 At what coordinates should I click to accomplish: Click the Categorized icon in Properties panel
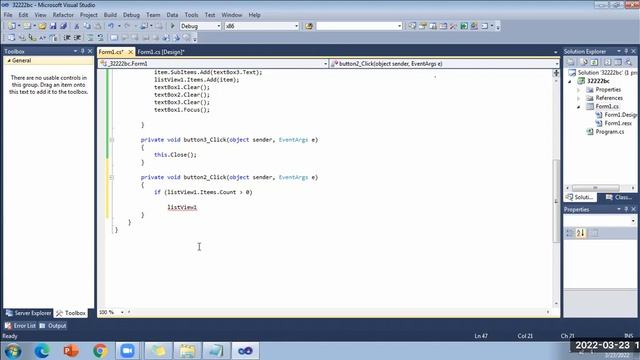coord(569,233)
